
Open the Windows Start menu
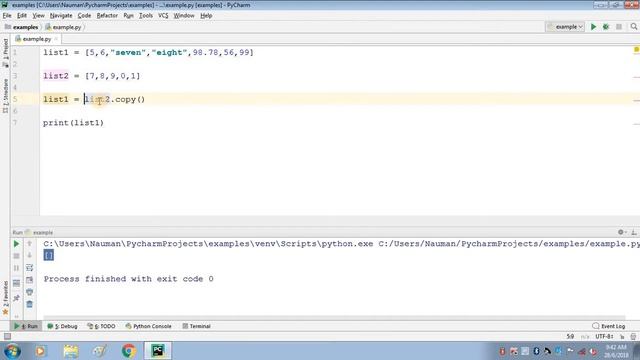coord(12,351)
